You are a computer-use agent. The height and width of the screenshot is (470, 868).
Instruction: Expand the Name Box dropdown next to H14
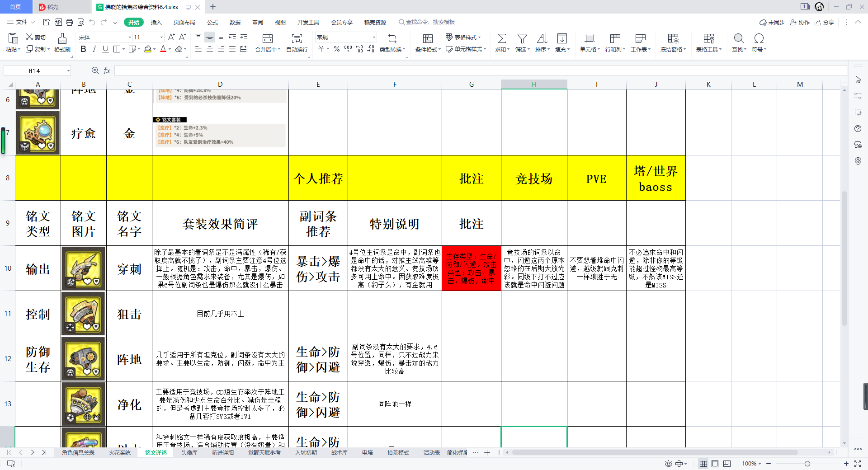[x=68, y=70]
